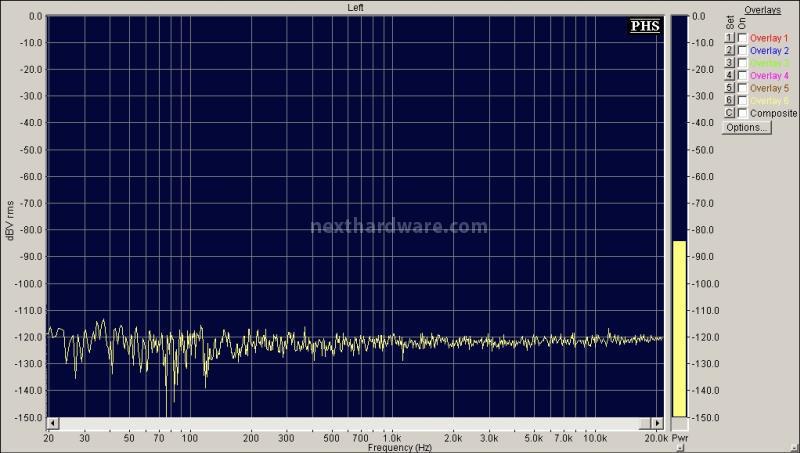Enable the Overlay 2 On checkbox

click(x=742, y=51)
